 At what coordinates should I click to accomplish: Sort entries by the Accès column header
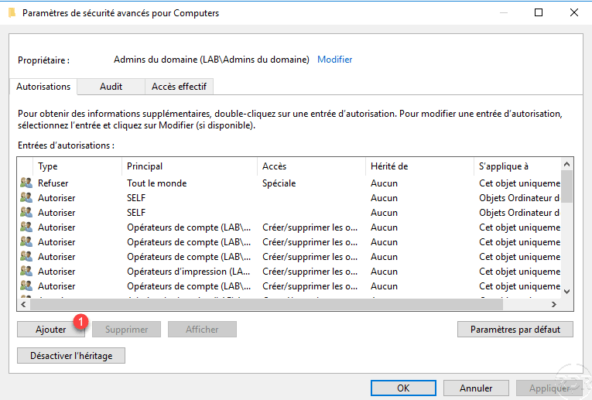pyautogui.click(x=311, y=166)
